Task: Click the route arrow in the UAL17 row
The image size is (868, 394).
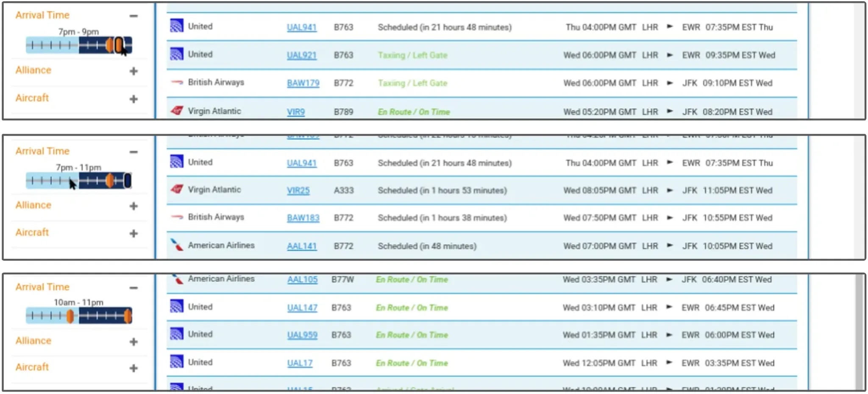Action: [x=669, y=363]
